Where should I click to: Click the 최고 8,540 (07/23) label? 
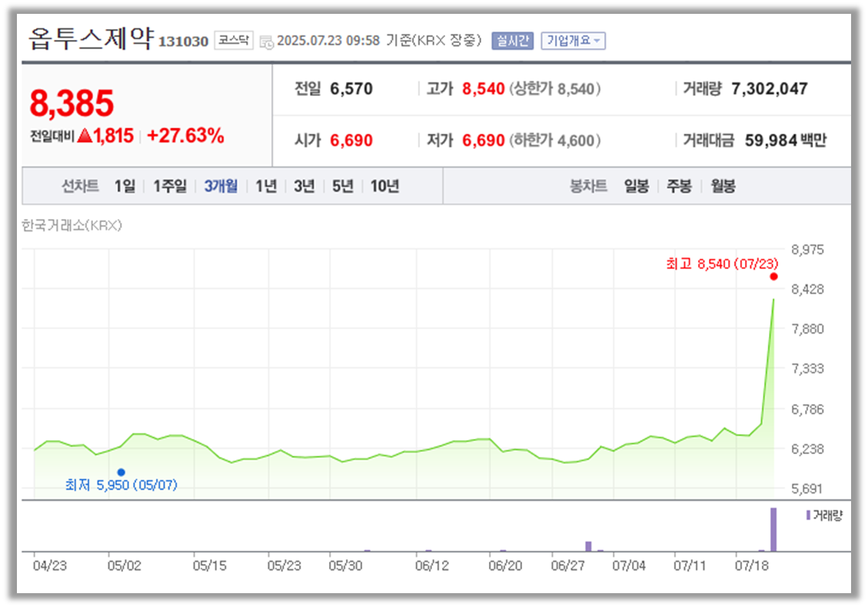(722, 264)
